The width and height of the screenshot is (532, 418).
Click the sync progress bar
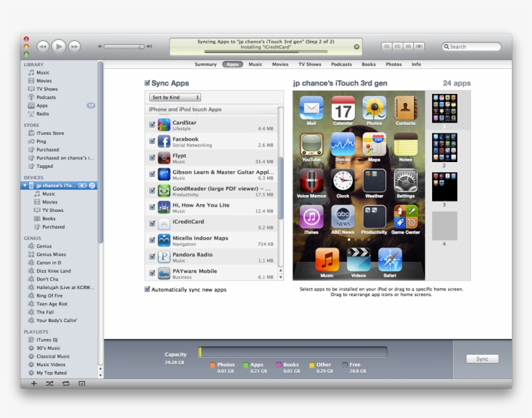pos(266,52)
